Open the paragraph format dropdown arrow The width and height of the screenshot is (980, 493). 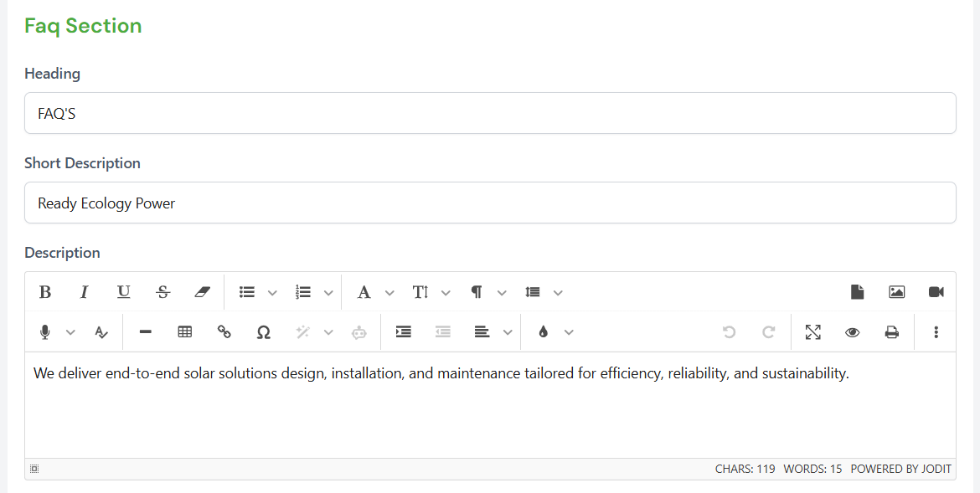[x=502, y=292]
